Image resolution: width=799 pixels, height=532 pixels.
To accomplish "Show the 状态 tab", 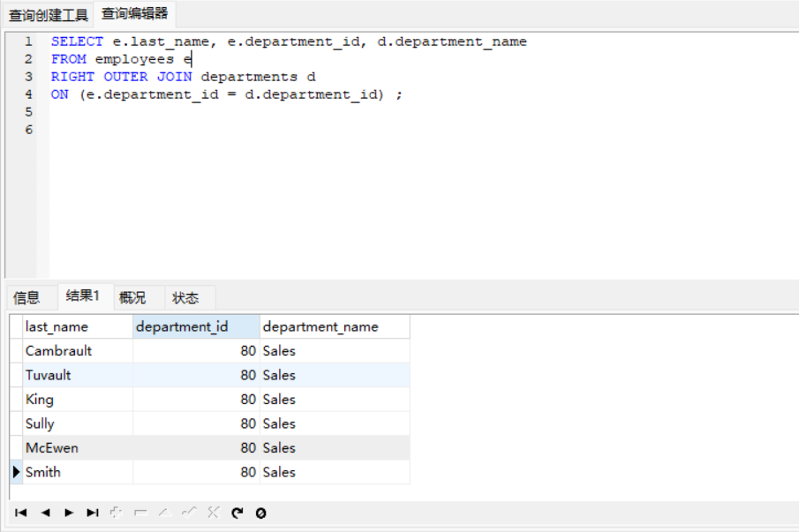I will [185, 297].
